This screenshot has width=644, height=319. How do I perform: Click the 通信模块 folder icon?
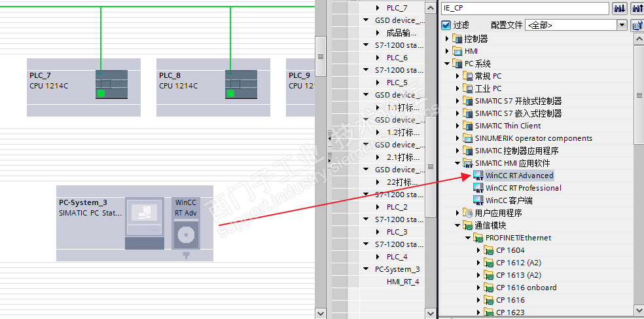468,225
